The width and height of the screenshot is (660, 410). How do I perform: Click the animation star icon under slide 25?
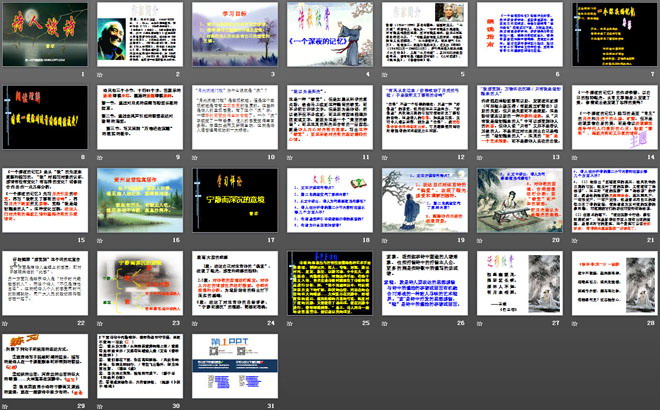(x=290, y=323)
